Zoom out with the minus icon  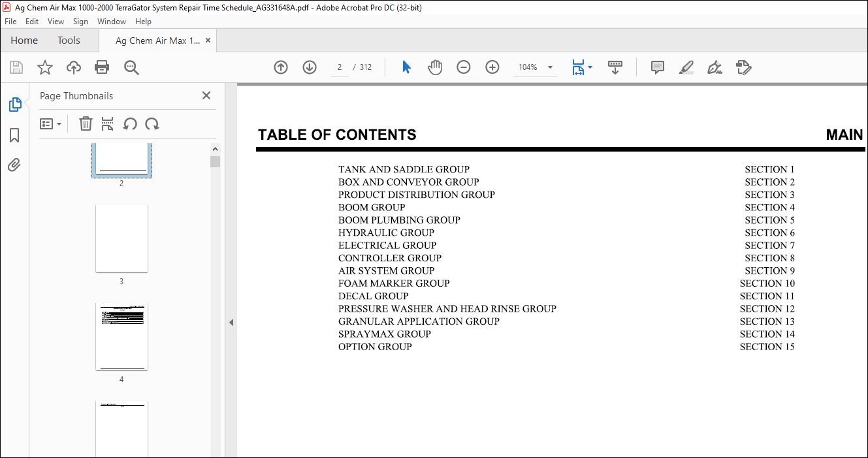coord(464,67)
